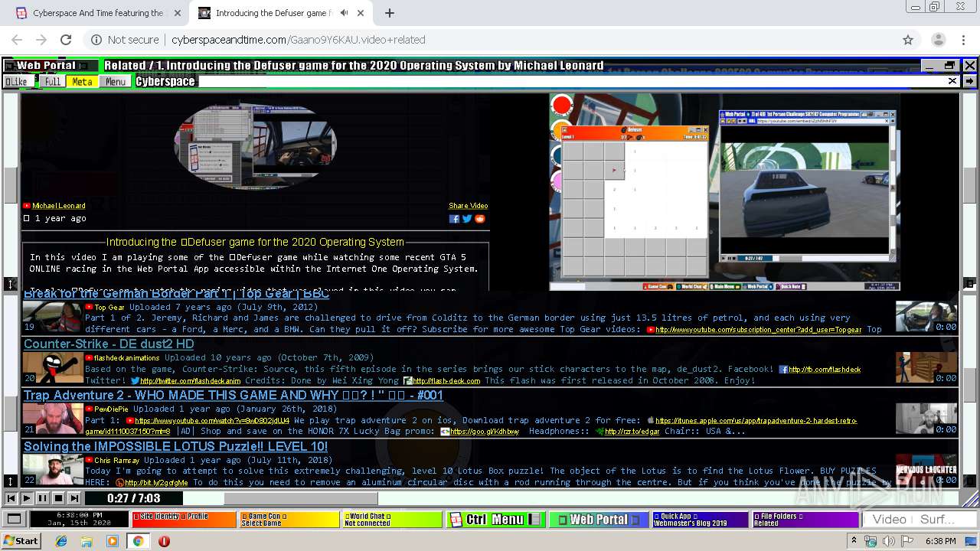The width and height of the screenshot is (980, 551).
Task: Click the Share Video link
Action: pos(468,206)
